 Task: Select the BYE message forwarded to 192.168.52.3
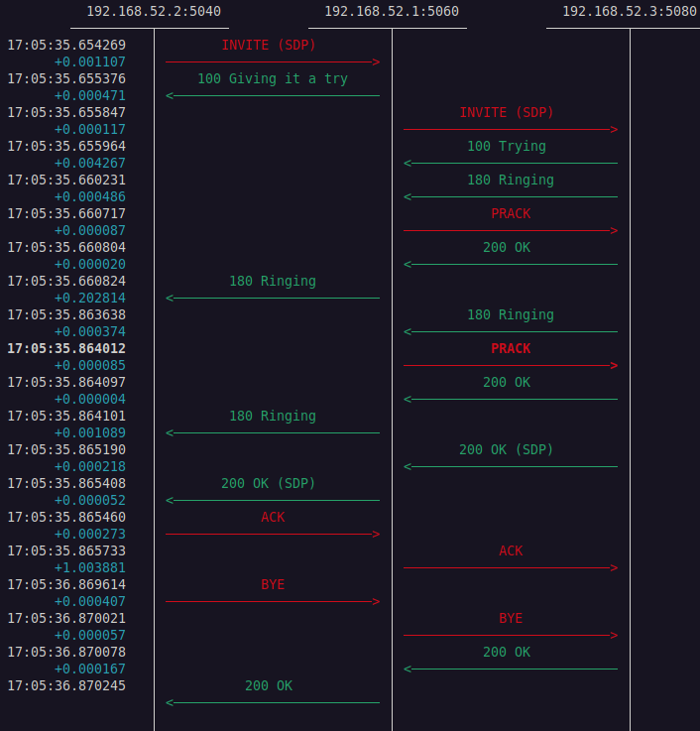511,619
